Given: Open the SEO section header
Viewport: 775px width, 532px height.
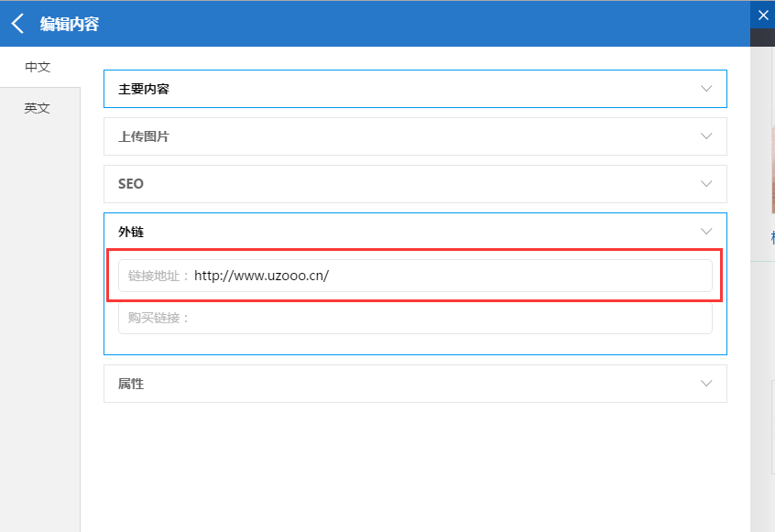Looking at the screenshot, I should (x=415, y=184).
